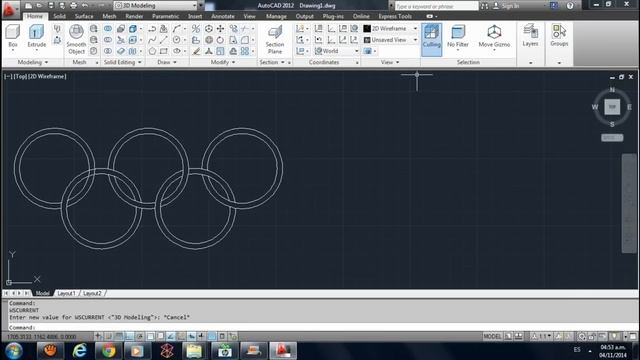Expand the Draw panel
Image resolution: width=640 pixels, height=360 pixels.
[x=167, y=62]
